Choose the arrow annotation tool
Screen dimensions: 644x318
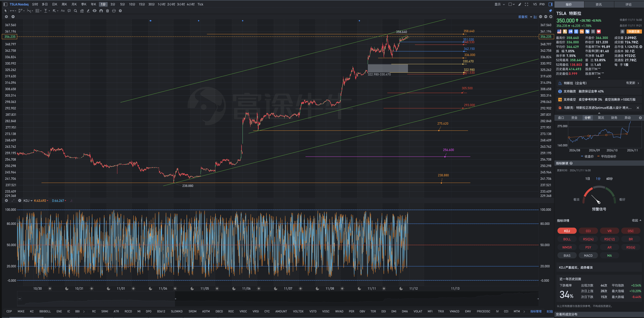click(54, 11)
